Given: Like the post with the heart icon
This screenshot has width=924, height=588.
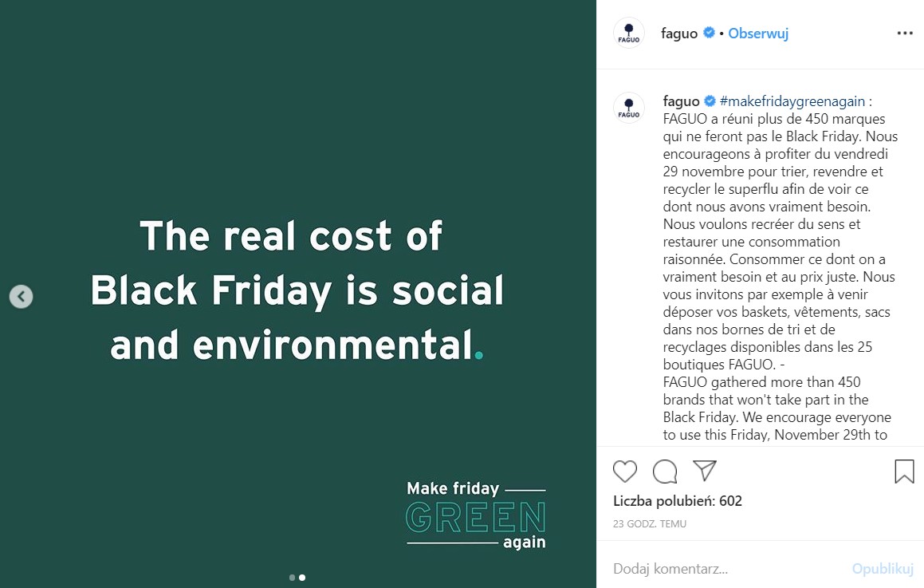Looking at the screenshot, I should point(625,472).
